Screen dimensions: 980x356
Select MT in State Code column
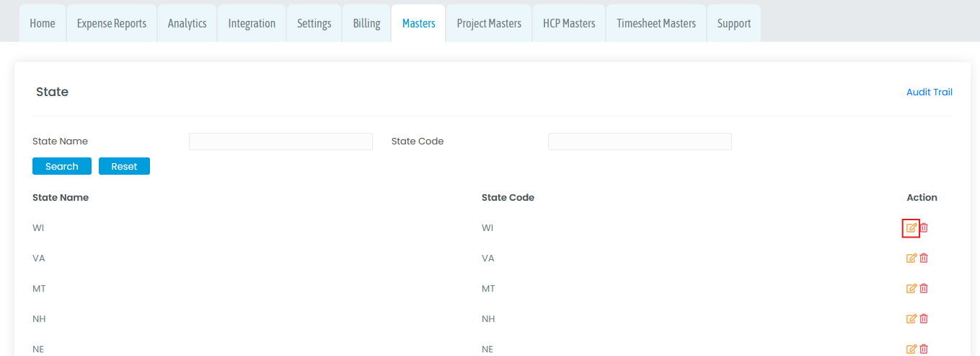tap(488, 289)
